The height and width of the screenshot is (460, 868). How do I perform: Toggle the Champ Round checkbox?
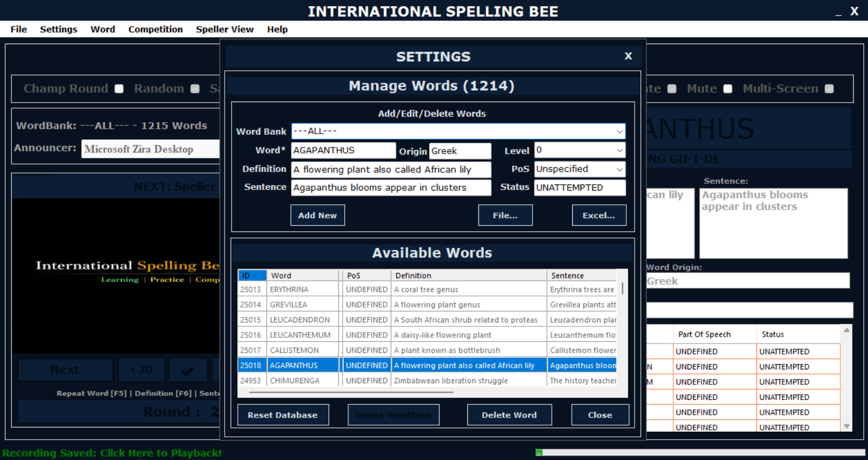click(119, 89)
